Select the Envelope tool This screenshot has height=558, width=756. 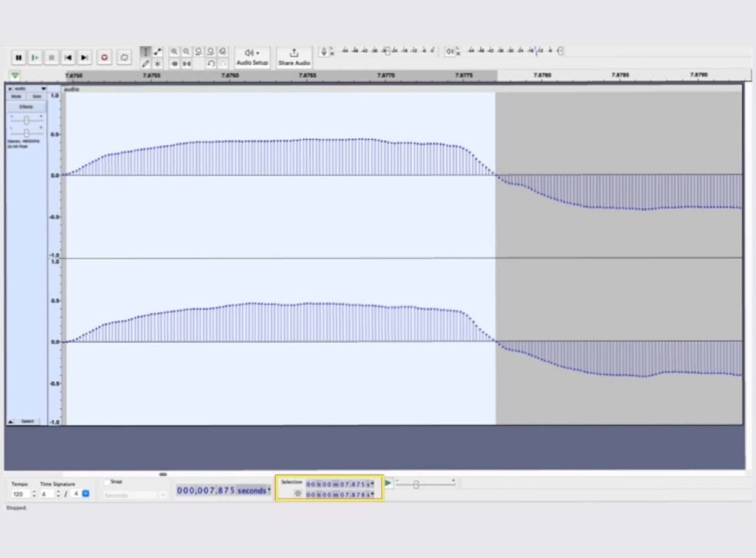point(157,52)
